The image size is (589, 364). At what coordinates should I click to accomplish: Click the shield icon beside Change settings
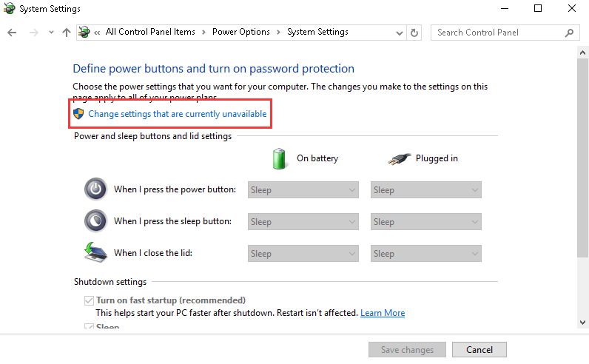click(79, 114)
